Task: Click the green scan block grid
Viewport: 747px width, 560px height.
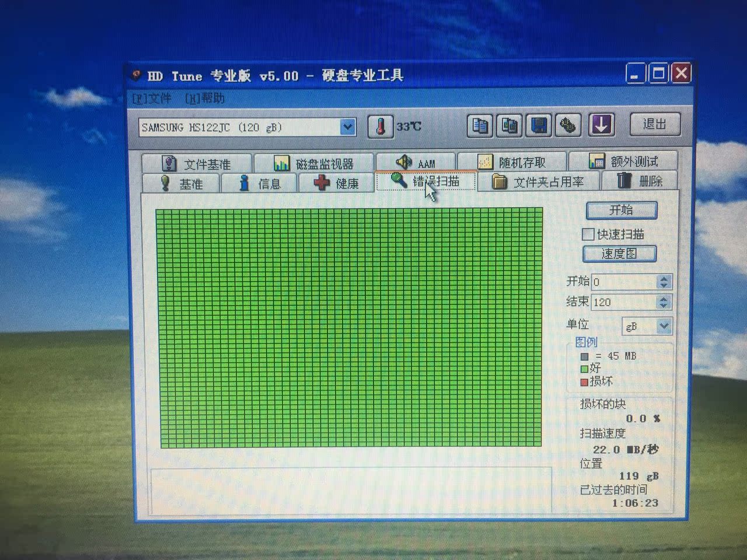Action: coord(349,328)
